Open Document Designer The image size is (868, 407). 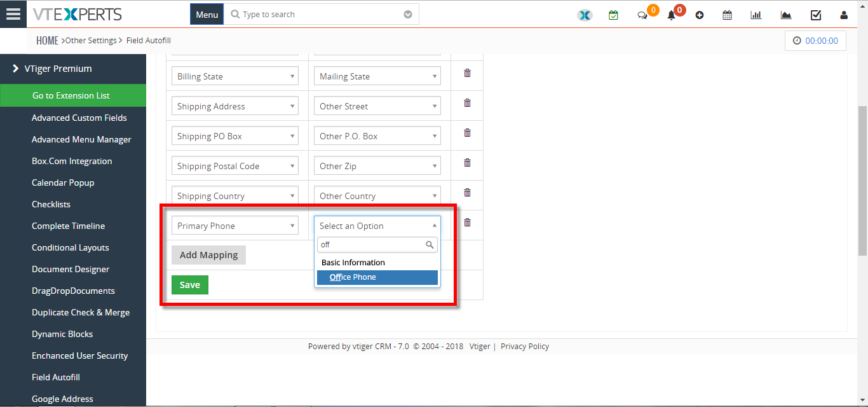71,269
